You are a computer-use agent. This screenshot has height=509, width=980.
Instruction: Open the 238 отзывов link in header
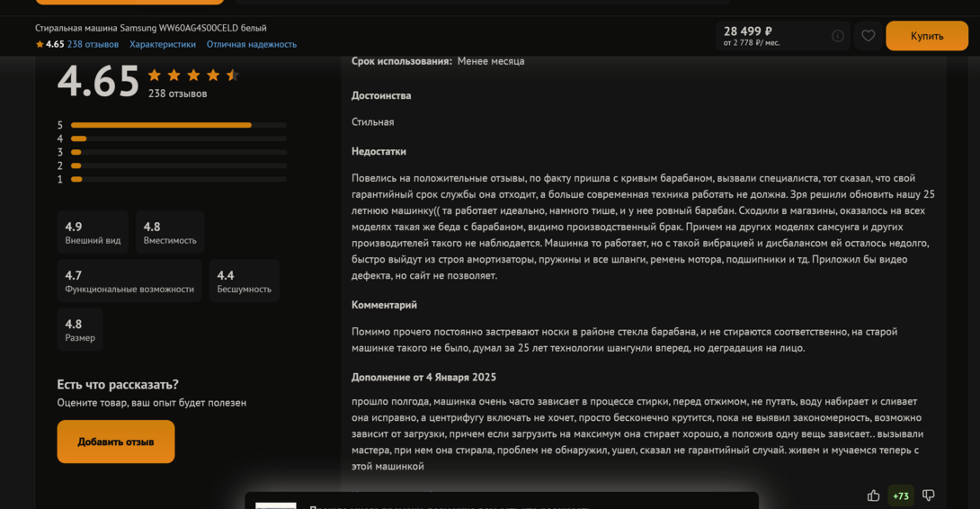[x=93, y=44]
